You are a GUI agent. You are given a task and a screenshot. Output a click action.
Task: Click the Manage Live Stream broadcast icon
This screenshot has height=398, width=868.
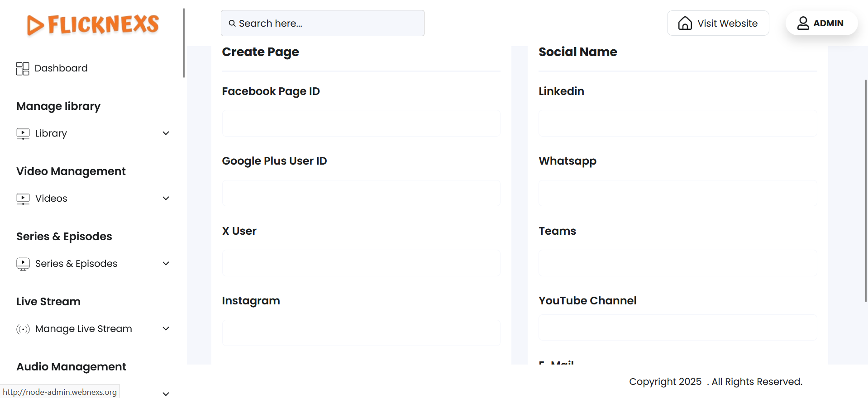click(x=23, y=329)
